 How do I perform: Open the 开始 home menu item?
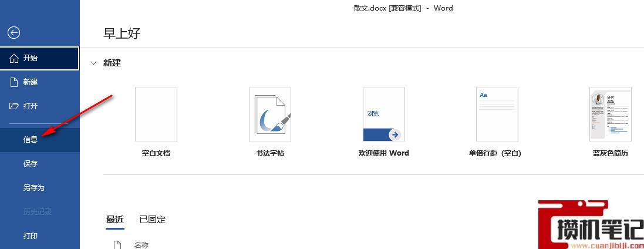tap(39, 58)
